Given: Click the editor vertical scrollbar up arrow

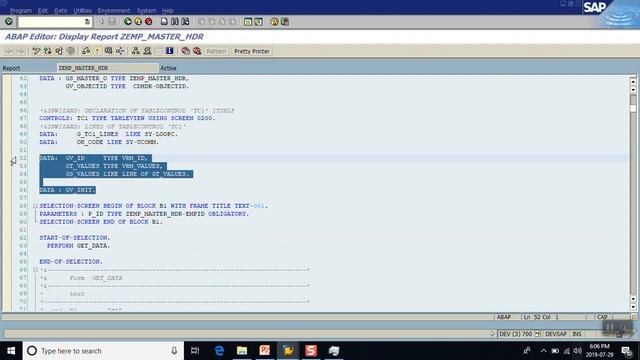Looking at the screenshot, I should (x=633, y=81).
